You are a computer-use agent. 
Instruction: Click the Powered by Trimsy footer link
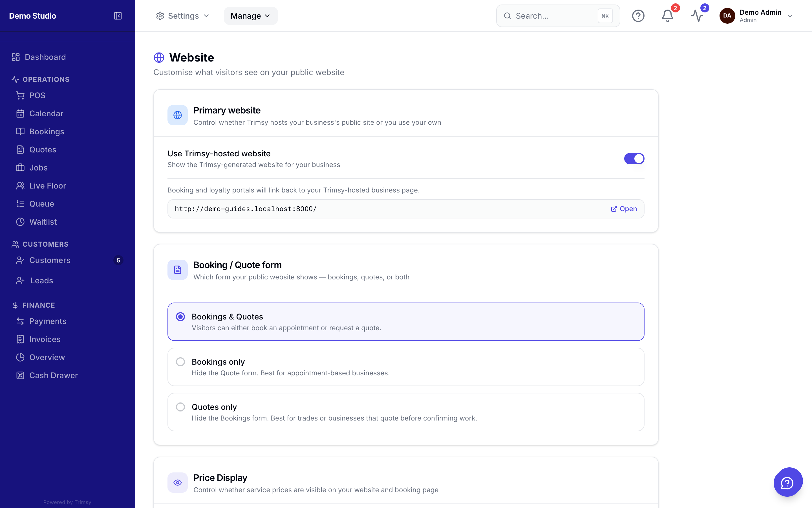point(67,502)
